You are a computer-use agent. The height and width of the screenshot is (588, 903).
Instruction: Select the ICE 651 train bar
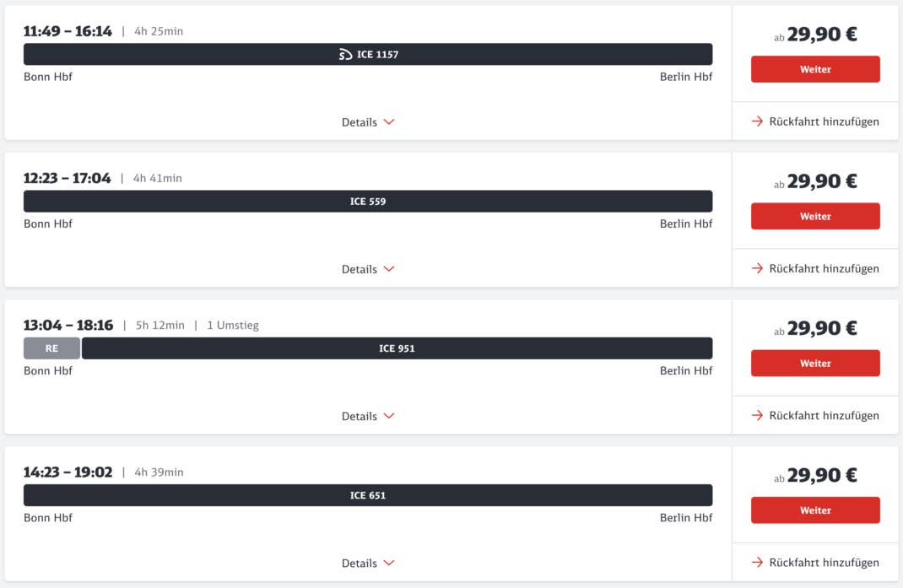click(x=368, y=495)
